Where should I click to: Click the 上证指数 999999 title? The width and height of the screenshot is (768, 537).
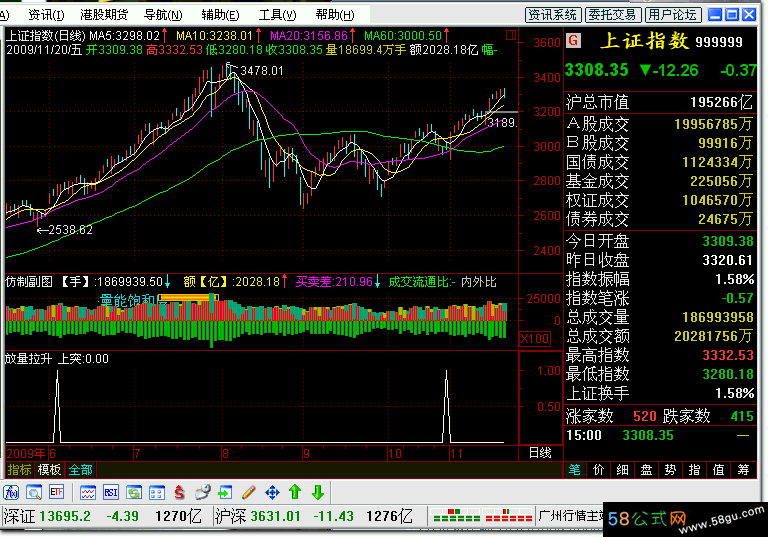point(671,41)
